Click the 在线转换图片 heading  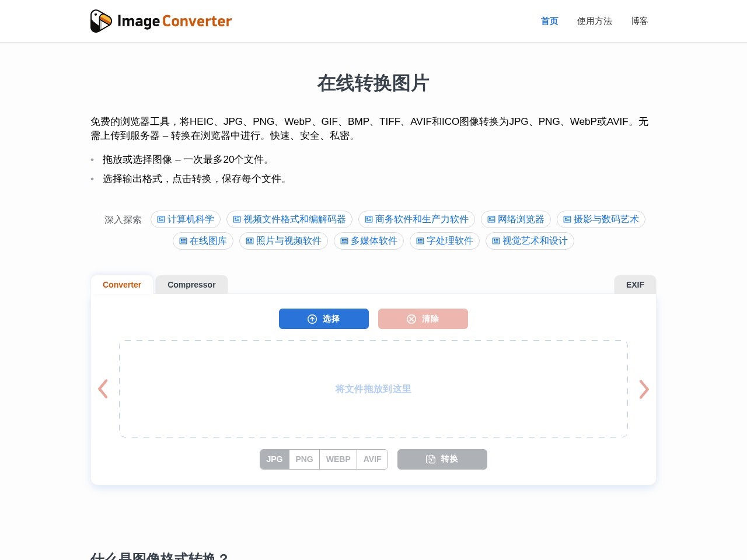point(373,83)
